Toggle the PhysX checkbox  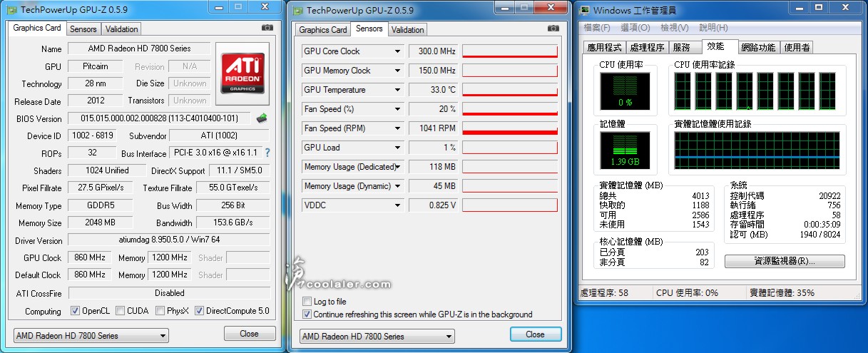[160, 311]
